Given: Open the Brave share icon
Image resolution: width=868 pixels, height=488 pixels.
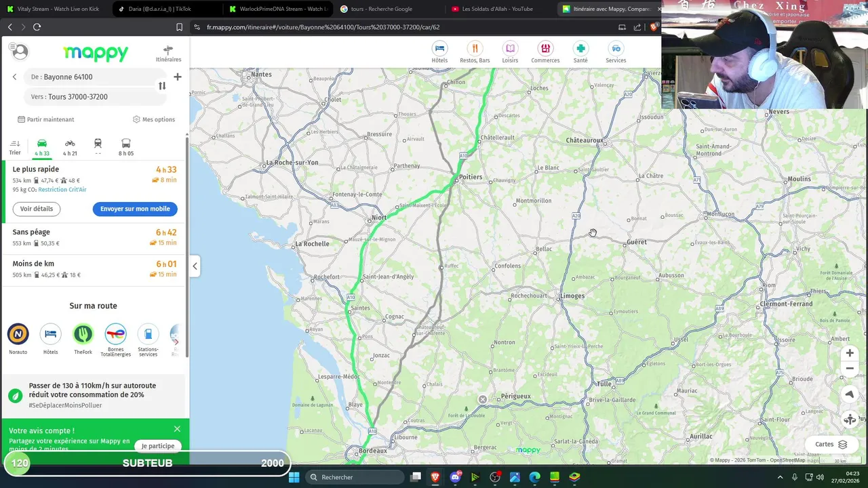Looking at the screenshot, I should coord(637,27).
